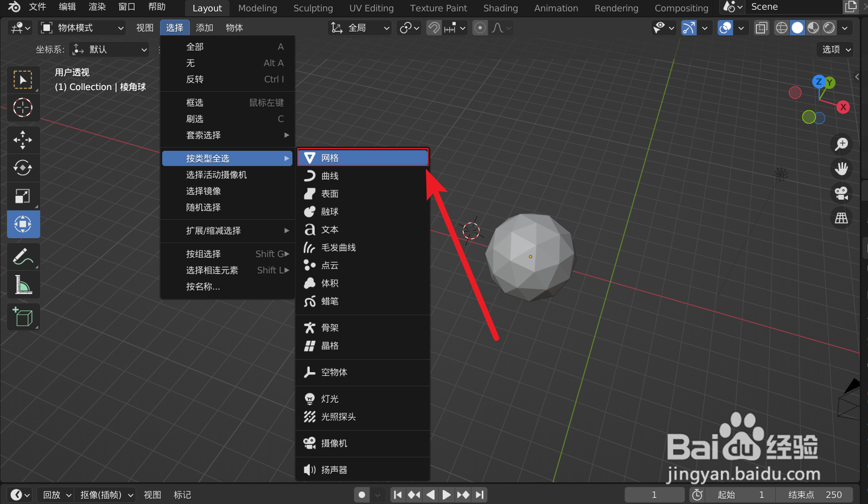Open shading options dropdown arrow
868x504 pixels.
point(845,28)
